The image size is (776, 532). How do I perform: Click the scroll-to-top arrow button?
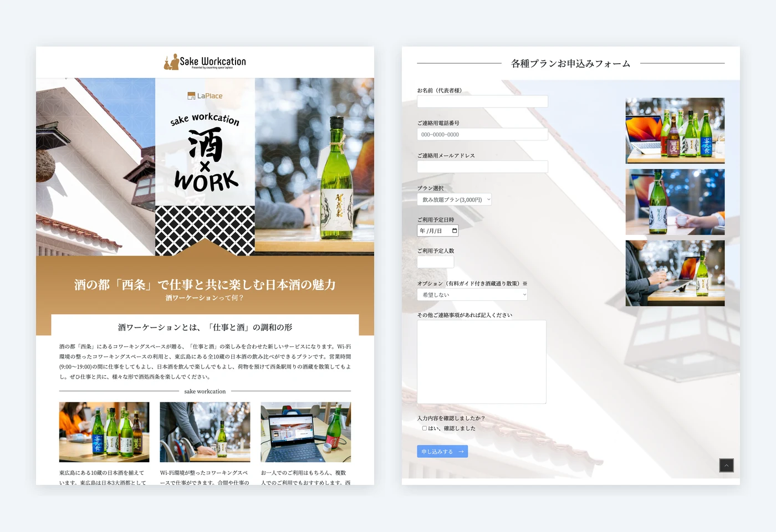(x=726, y=465)
